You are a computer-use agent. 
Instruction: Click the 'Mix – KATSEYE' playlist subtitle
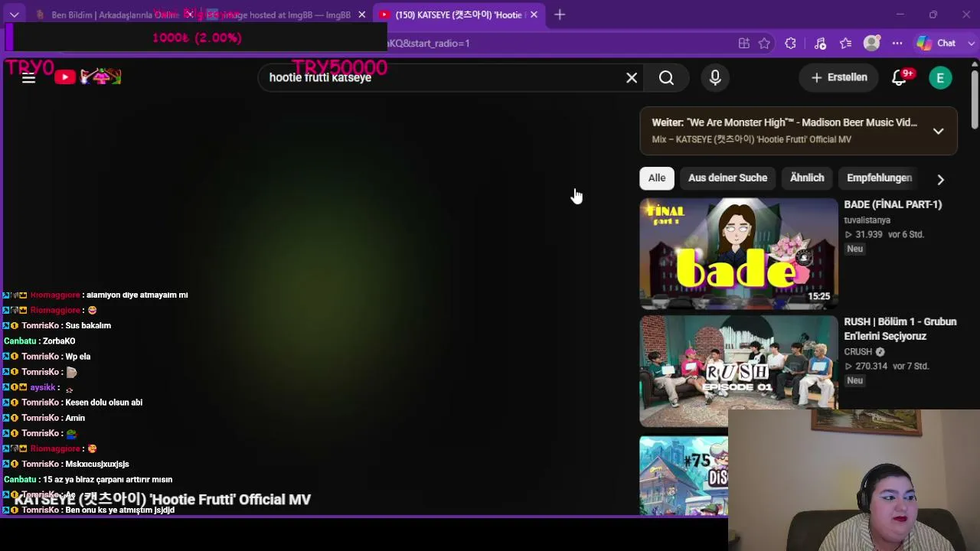click(x=751, y=139)
